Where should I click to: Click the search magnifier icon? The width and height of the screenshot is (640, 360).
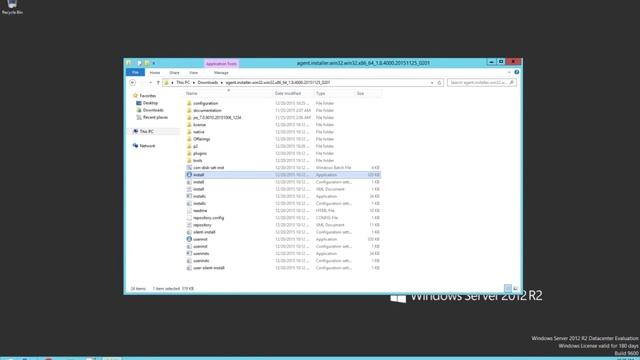tap(512, 82)
